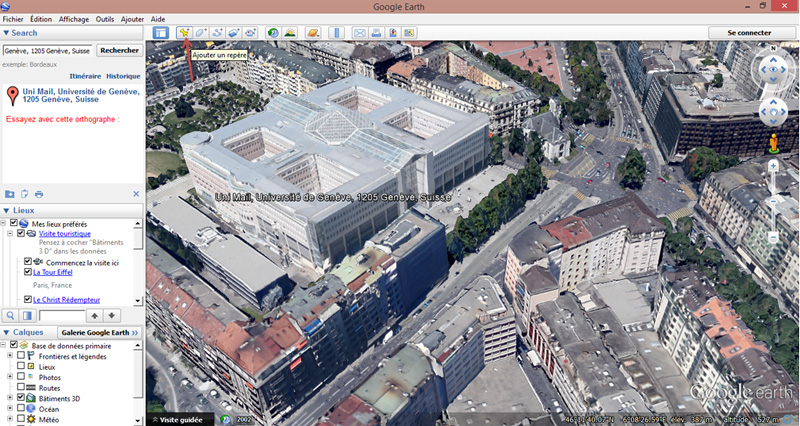
Task: Select the Add polygon tool
Action: [x=201, y=33]
